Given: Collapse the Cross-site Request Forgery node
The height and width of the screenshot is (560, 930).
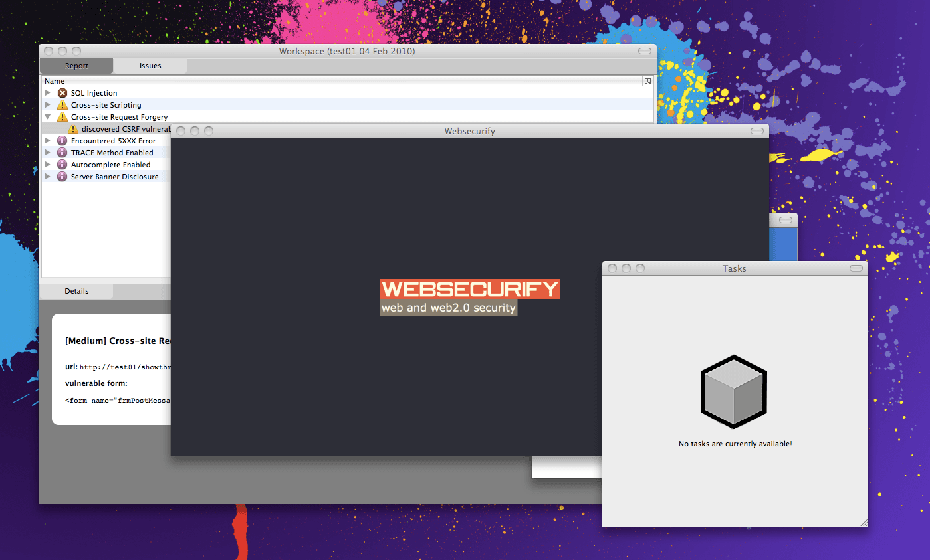Looking at the screenshot, I should coord(48,117).
